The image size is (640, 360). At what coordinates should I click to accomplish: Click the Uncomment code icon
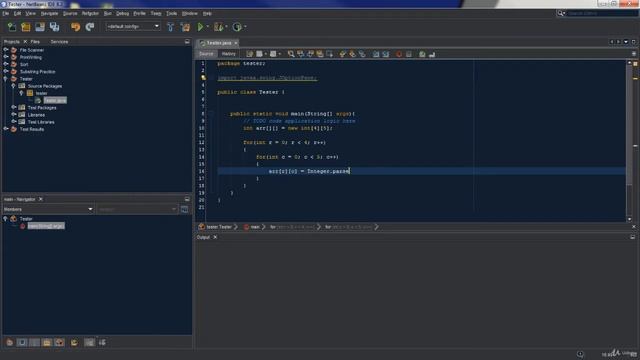(x=432, y=54)
